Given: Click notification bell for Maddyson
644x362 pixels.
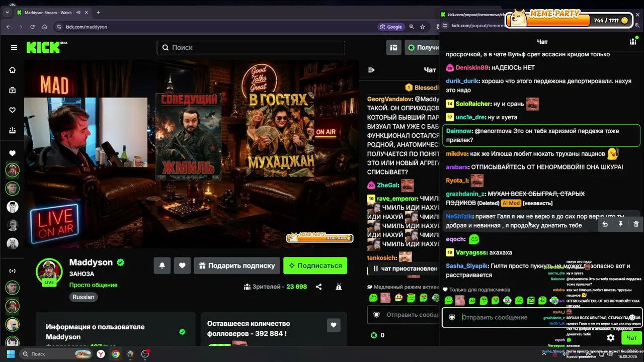Looking at the screenshot, I should click(162, 265).
